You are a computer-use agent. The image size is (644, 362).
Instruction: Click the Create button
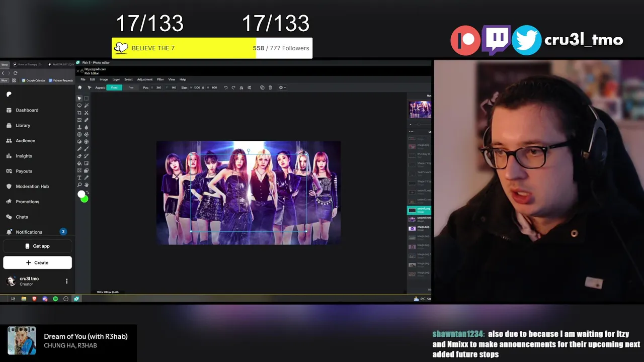[x=37, y=262]
